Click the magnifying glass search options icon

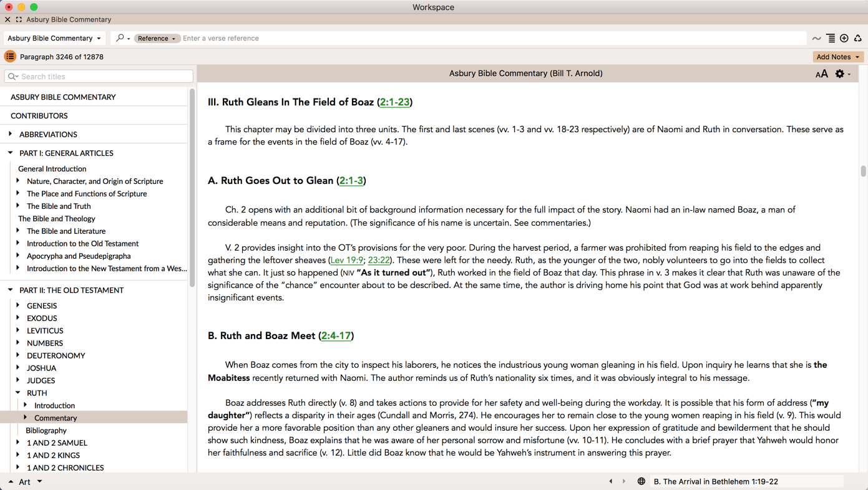[x=123, y=38]
